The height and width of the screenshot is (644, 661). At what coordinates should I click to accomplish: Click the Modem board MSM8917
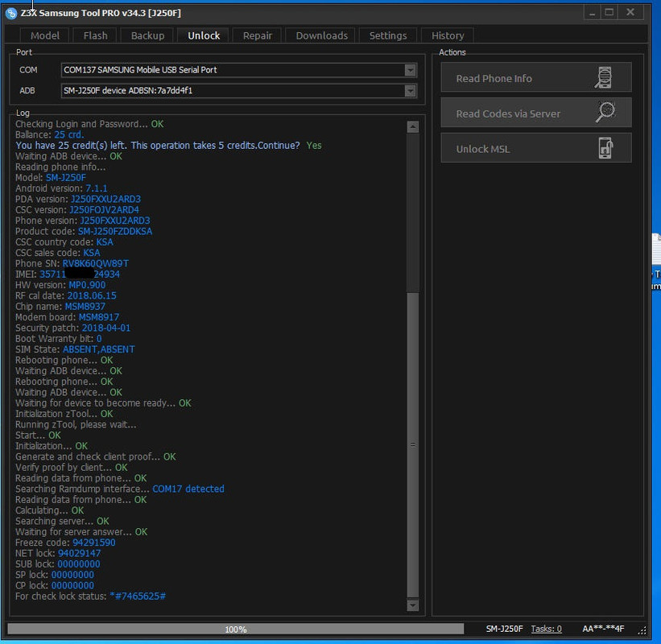[x=99, y=317]
